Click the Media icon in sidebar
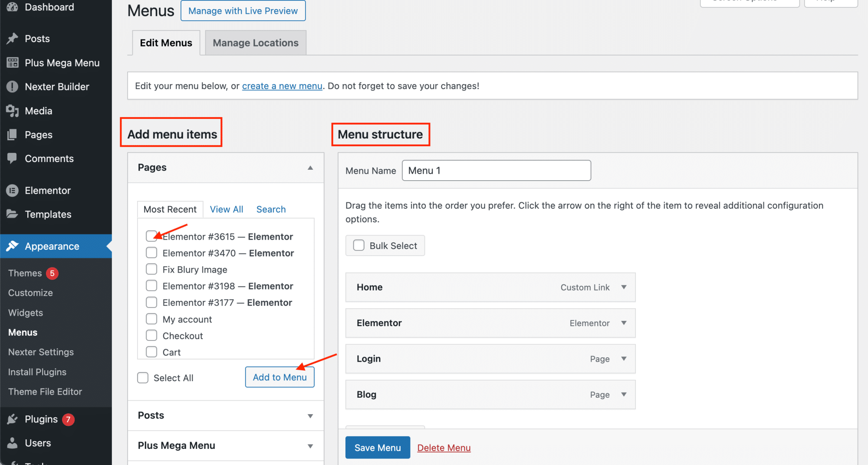Screen dimensions: 868x465 point(13,111)
